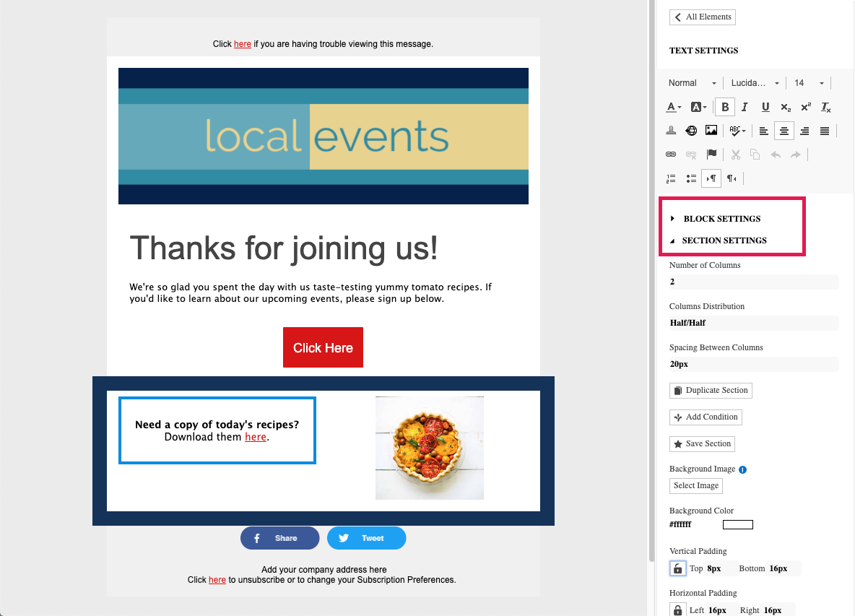This screenshot has width=855, height=616.
Task: Apply superscript formatting
Action: [x=806, y=107]
